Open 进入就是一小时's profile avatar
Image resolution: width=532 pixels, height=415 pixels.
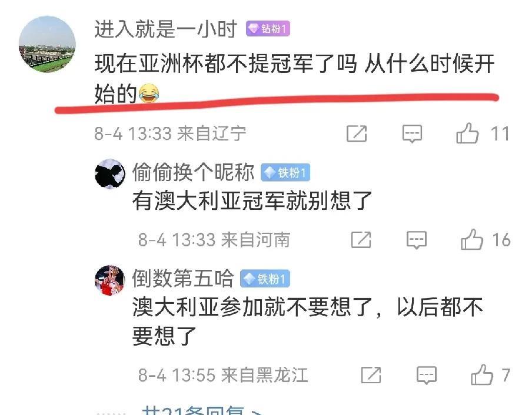[47, 44]
